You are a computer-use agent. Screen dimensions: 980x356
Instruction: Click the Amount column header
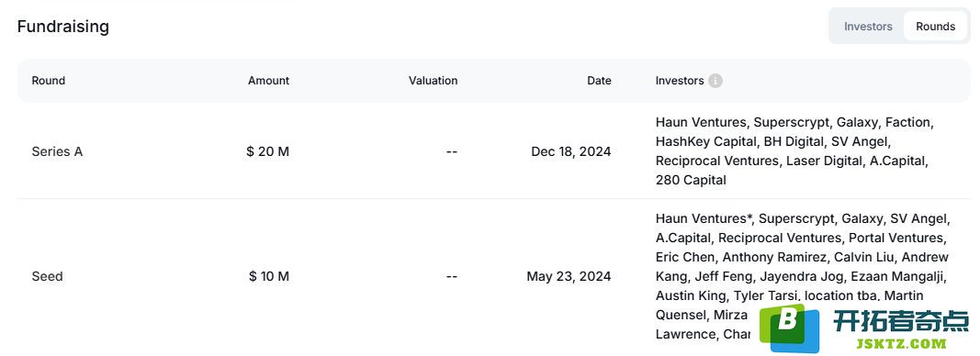click(269, 81)
